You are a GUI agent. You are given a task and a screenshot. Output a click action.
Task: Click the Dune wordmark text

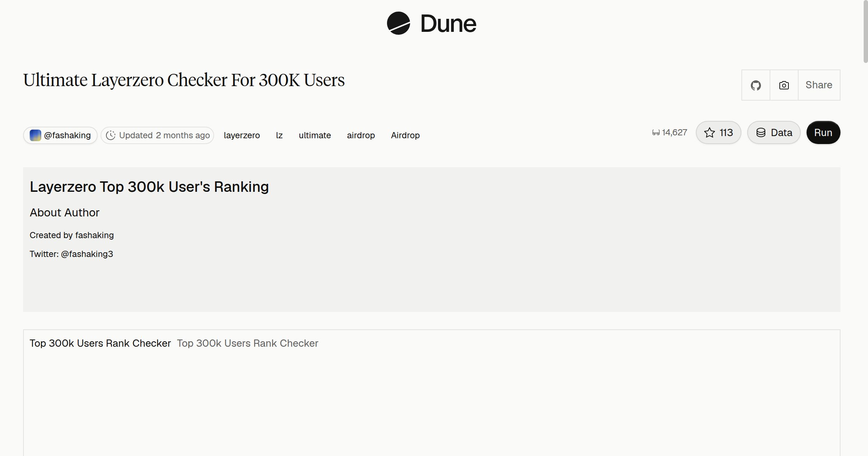click(448, 24)
